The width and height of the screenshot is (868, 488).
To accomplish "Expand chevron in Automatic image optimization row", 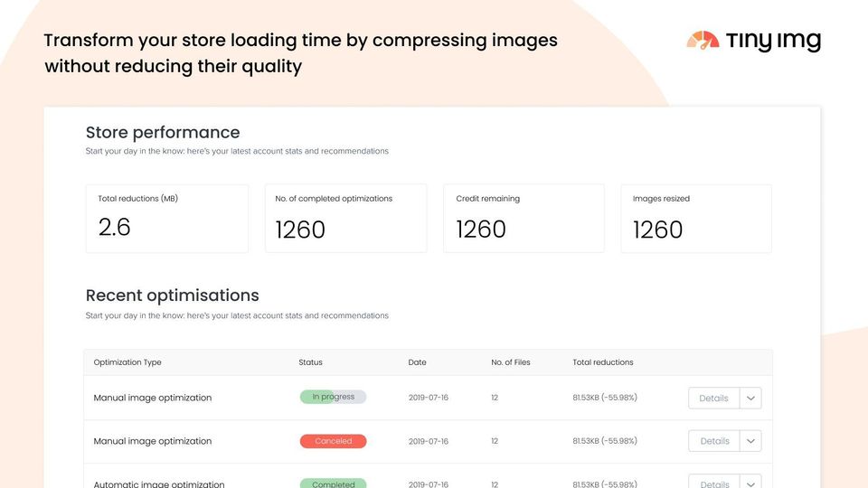I will click(x=750, y=482).
